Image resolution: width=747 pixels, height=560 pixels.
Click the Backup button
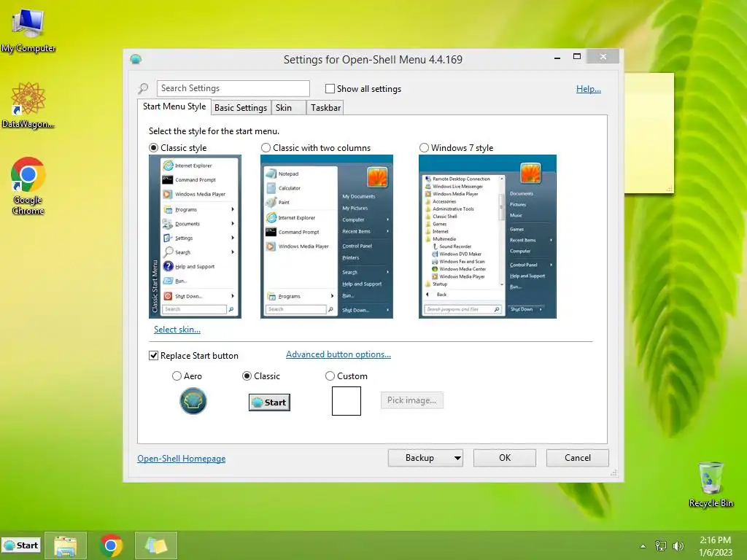tap(419, 458)
